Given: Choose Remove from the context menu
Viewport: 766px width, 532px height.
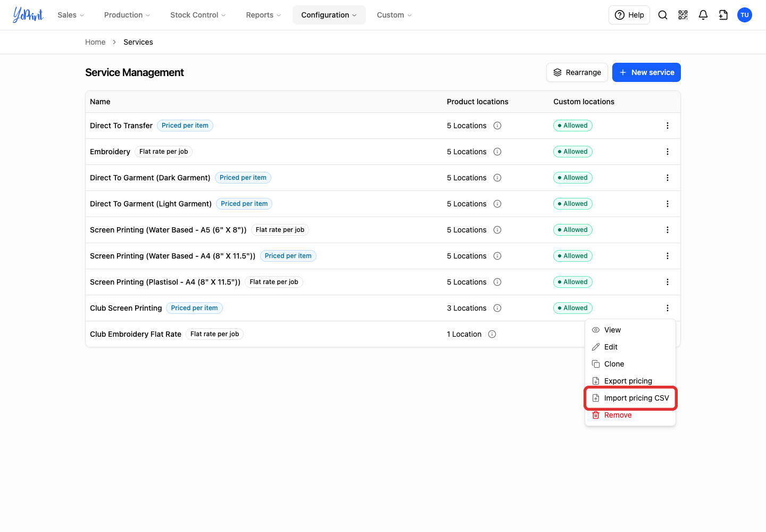Looking at the screenshot, I should (630, 415).
